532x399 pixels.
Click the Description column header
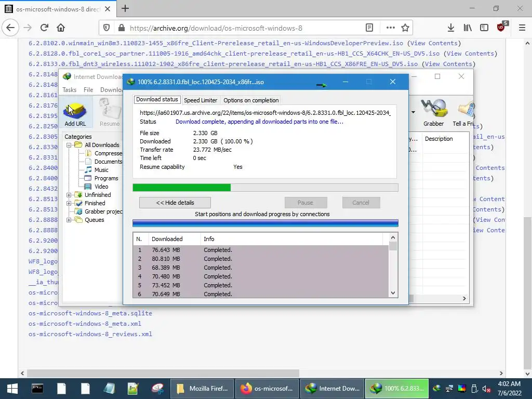[x=438, y=139]
